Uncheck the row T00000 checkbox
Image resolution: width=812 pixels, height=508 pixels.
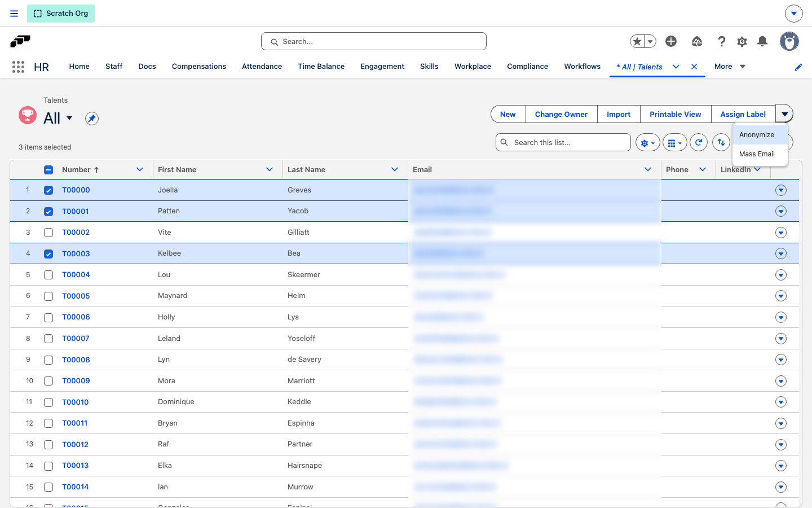point(48,190)
